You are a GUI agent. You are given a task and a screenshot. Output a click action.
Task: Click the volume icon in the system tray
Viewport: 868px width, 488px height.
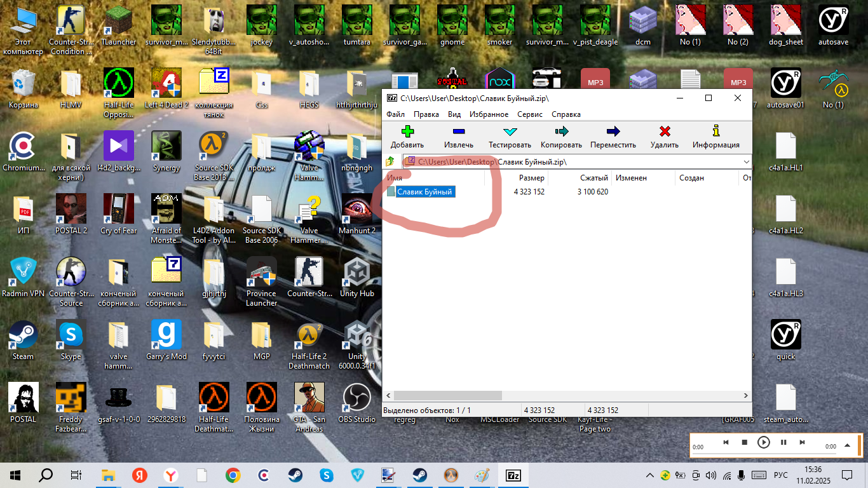(710, 475)
